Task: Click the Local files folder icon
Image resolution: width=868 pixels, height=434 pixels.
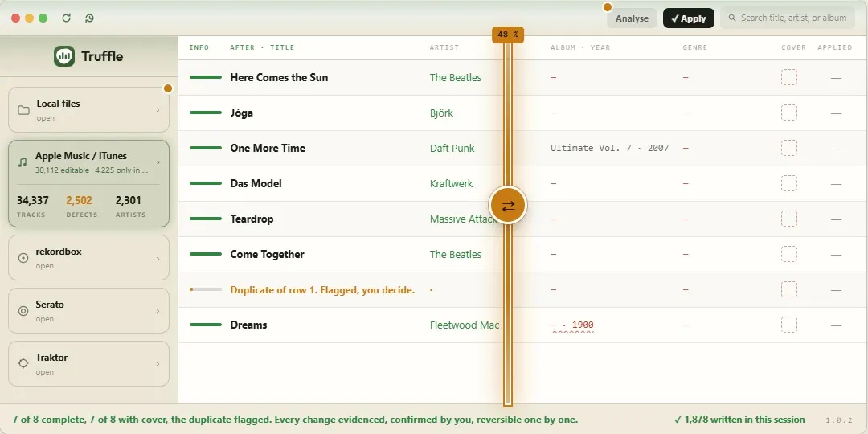Action: 23,110
